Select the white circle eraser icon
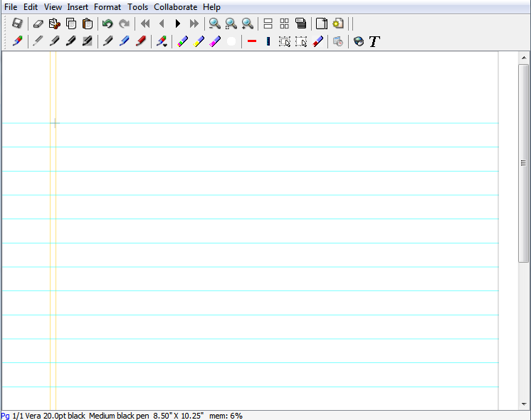 231,41
